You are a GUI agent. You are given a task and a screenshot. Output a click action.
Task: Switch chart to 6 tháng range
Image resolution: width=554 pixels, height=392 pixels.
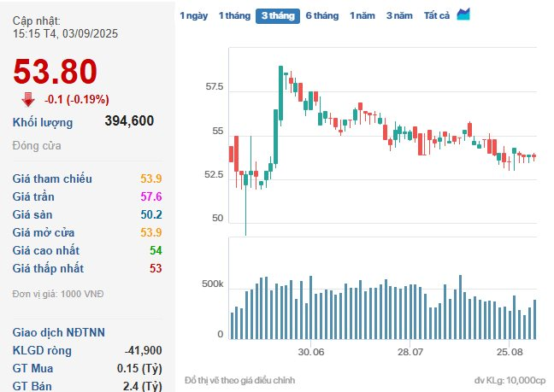[321, 16]
